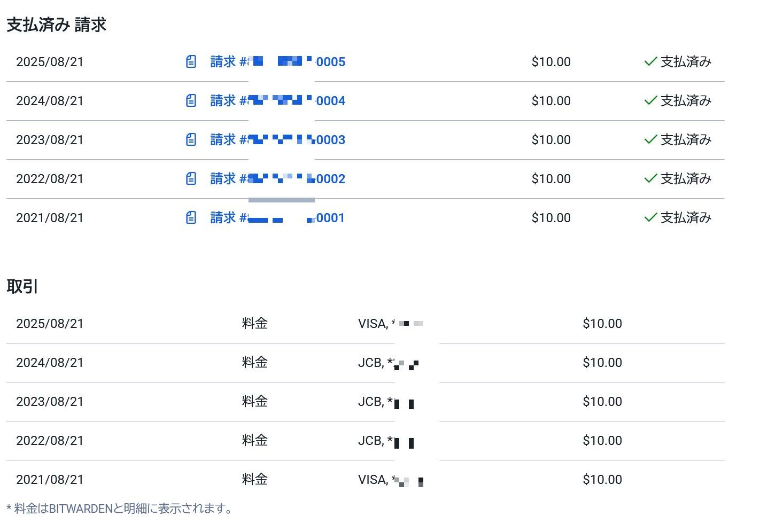This screenshot has width=760, height=532.
Task: Open invoice link ending in 0001
Action: 278,217
